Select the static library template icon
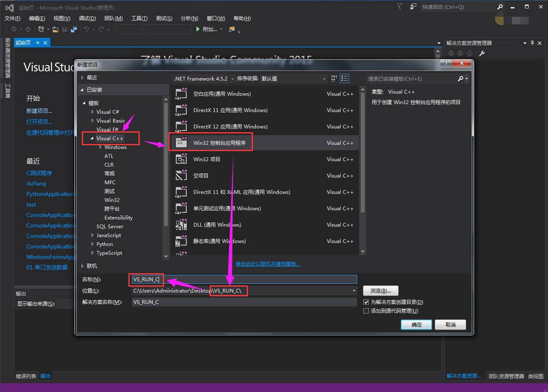Viewport: 548px width, 392px height. (x=181, y=241)
